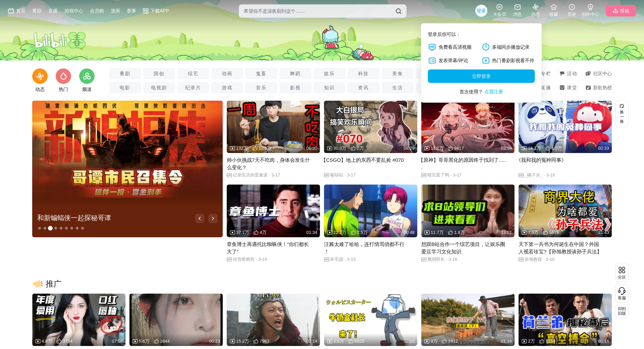Open the 我和我的冤种同事 video thumbnail

[x=565, y=127]
